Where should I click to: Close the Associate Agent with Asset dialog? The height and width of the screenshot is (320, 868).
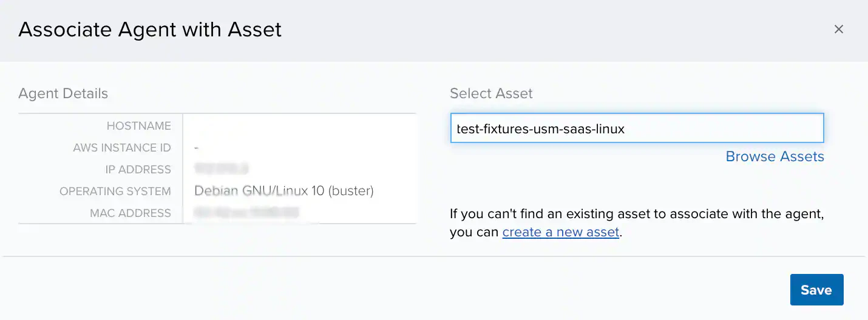839,29
